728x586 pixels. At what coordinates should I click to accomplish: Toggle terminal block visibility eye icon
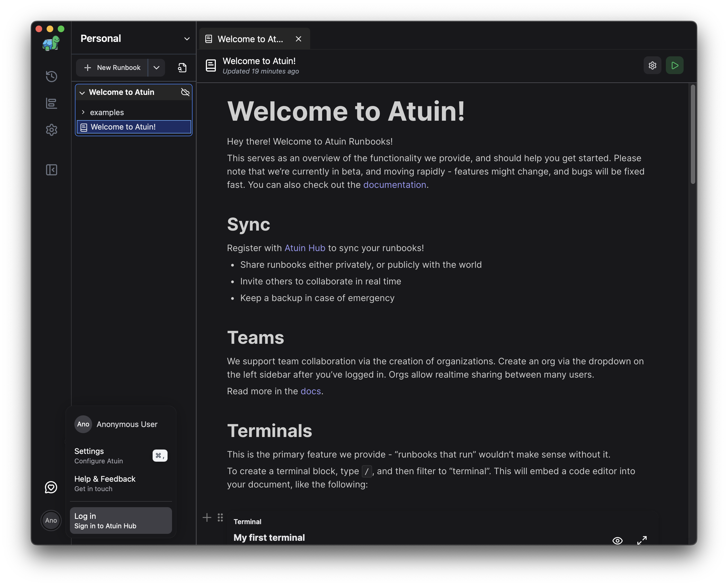pyautogui.click(x=617, y=540)
